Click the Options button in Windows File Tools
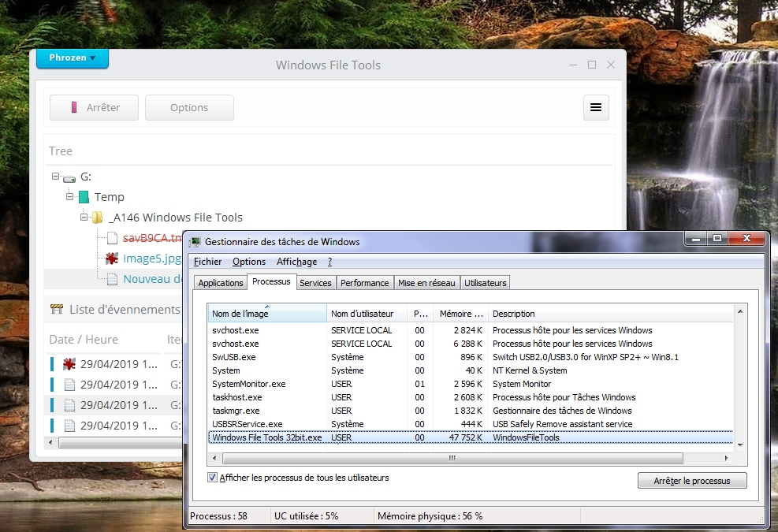Viewport: 778px width, 532px height. tap(189, 107)
